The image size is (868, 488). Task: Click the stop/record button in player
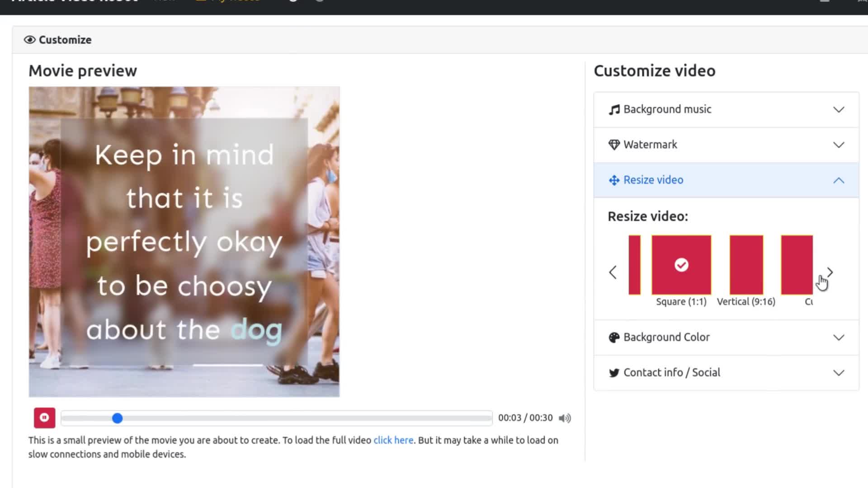pos(44,417)
